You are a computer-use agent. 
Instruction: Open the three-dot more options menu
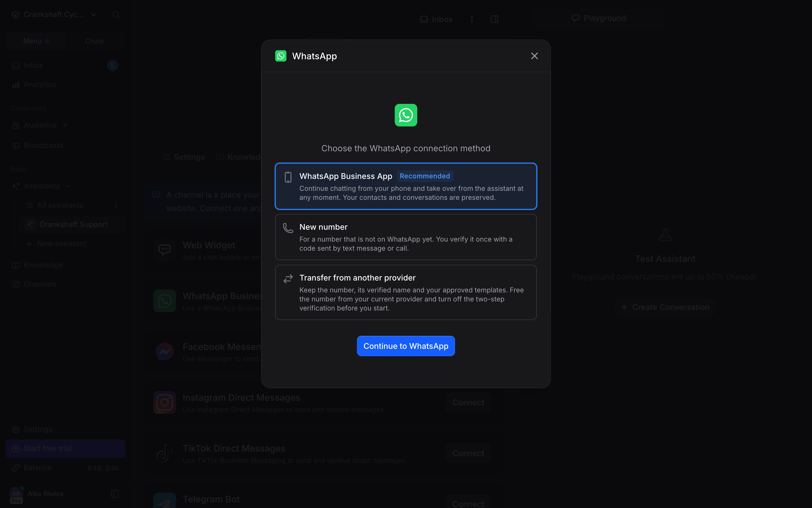tap(472, 19)
